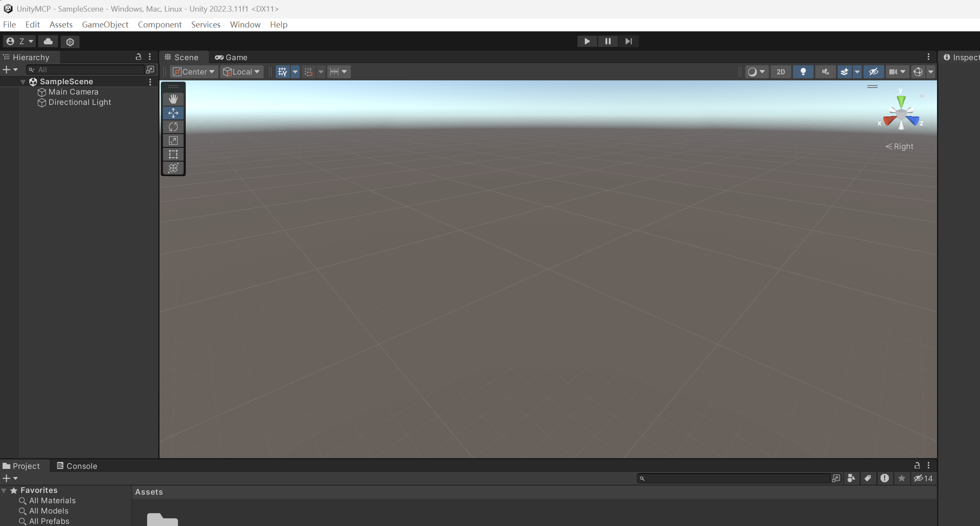The image size is (980, 526).
Task: Switch to the Console tab
Action: [x=77, y=466]
